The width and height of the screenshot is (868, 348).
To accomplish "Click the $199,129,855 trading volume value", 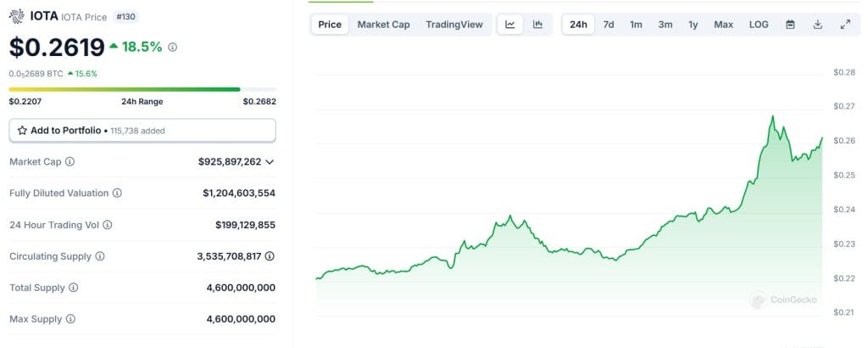I will pos(245,225).
